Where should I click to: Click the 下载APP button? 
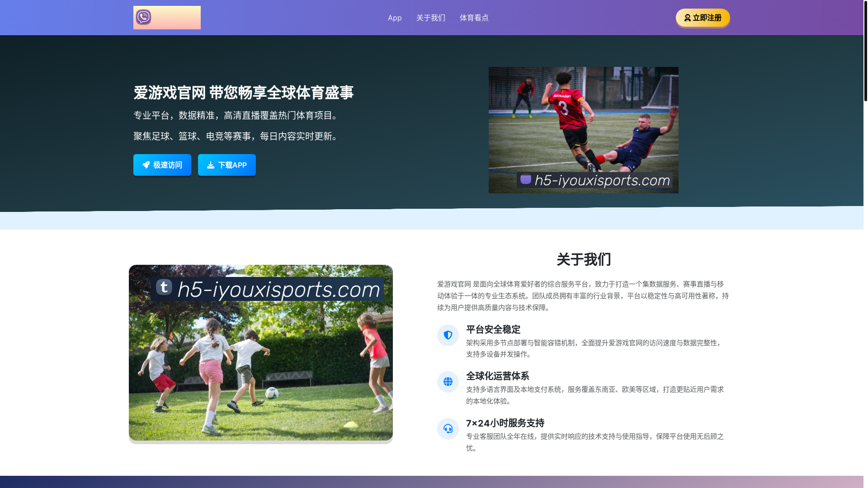click(227, 165)
